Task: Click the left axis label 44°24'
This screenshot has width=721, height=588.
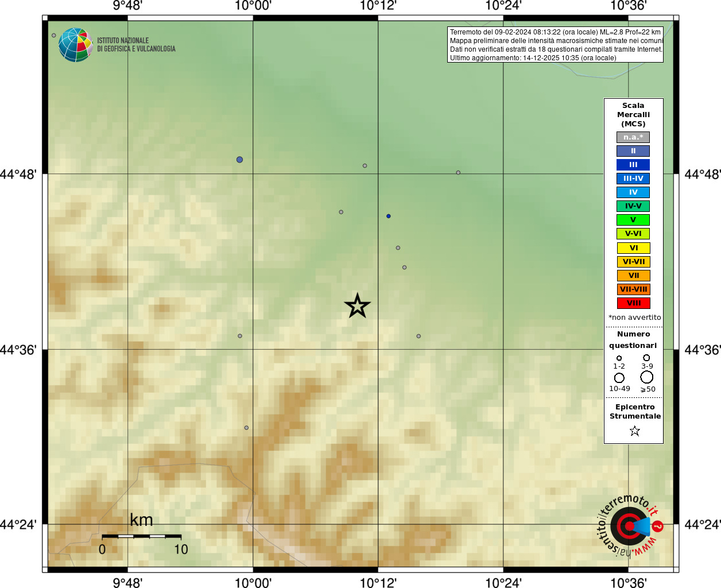Action: coord(18,524)
